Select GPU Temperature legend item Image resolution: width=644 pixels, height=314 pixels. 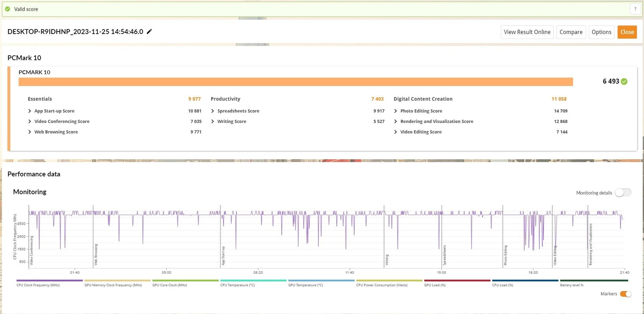pos(321,283)
